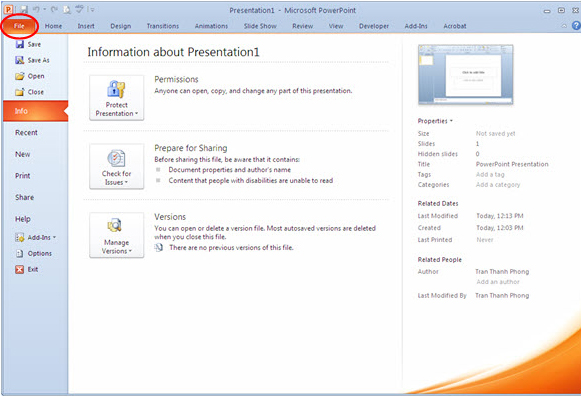Image resolution: width=581 pixels, height=397 pixels.
Task: Click the Save text label in backstage menu
Action: (x=34, y=44)
